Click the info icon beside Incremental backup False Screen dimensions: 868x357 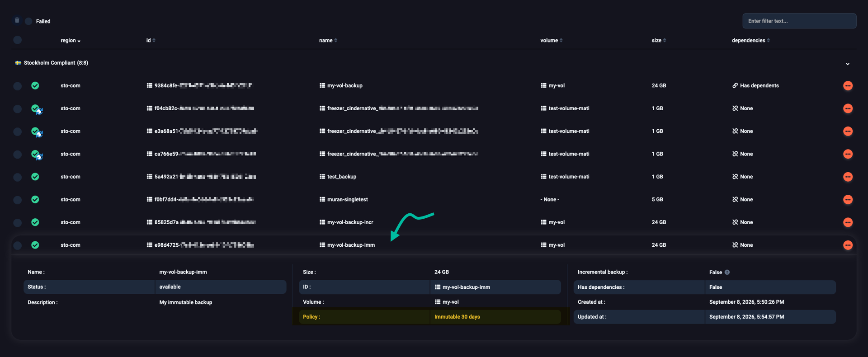click(727, 272)
